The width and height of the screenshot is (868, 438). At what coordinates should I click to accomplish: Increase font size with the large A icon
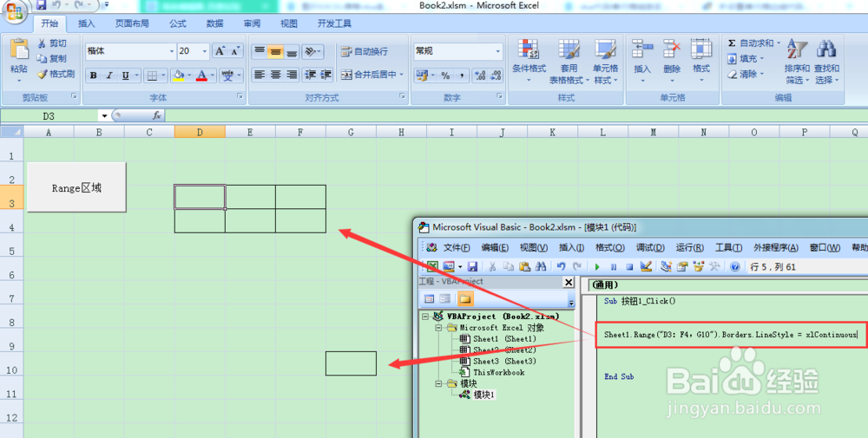tap(220, 51)
